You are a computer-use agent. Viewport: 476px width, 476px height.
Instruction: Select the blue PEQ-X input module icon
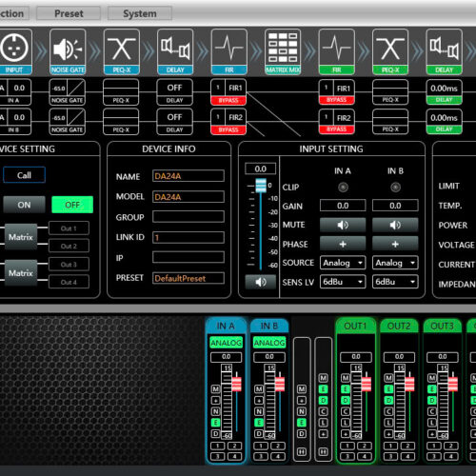[x=122, y=51]
